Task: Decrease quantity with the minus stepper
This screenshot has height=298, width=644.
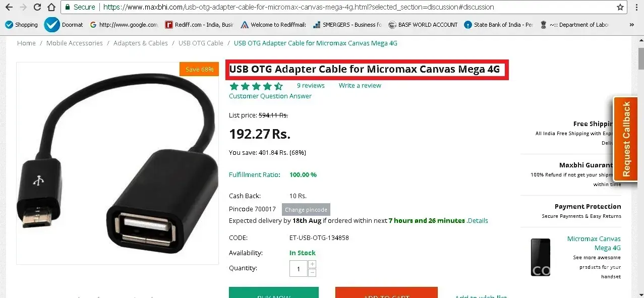Action: click(312, 273)
